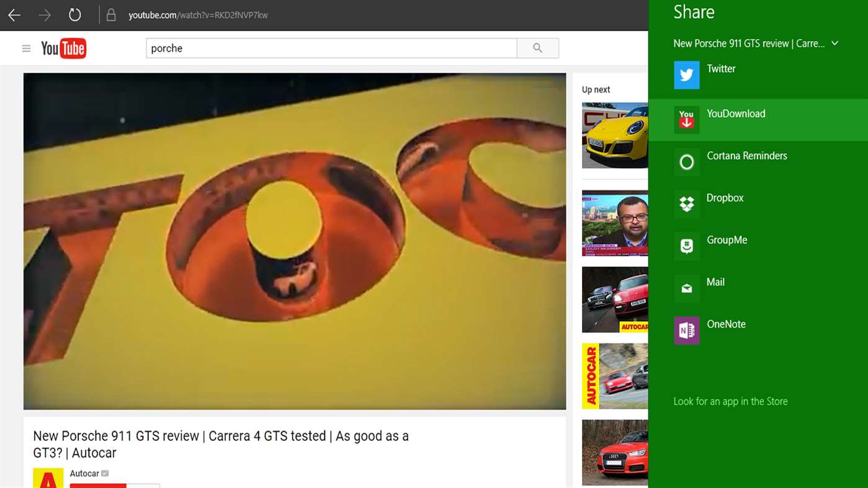Click the Twitter bird icon
The height and width of the screenshot is (488, 868).
coord(686,75)
